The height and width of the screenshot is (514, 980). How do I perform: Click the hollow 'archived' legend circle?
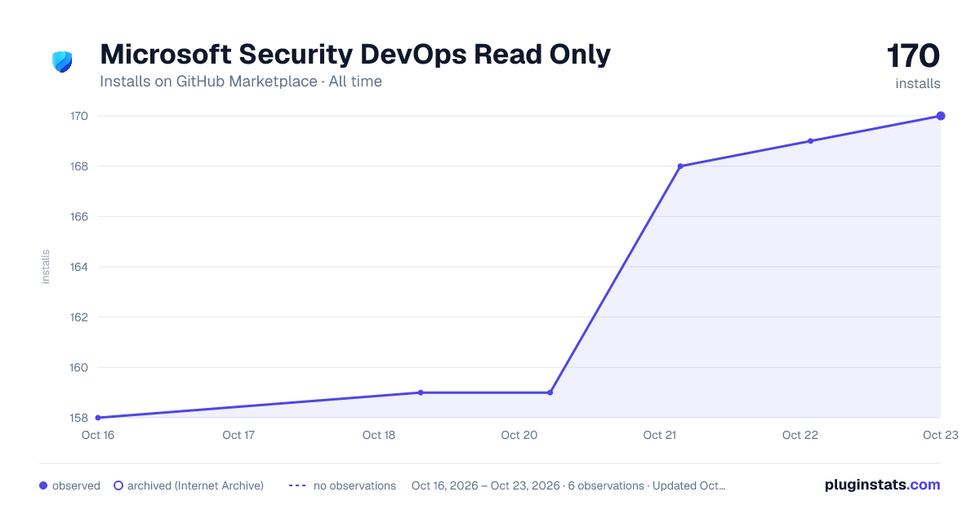[x=118, y=485]
